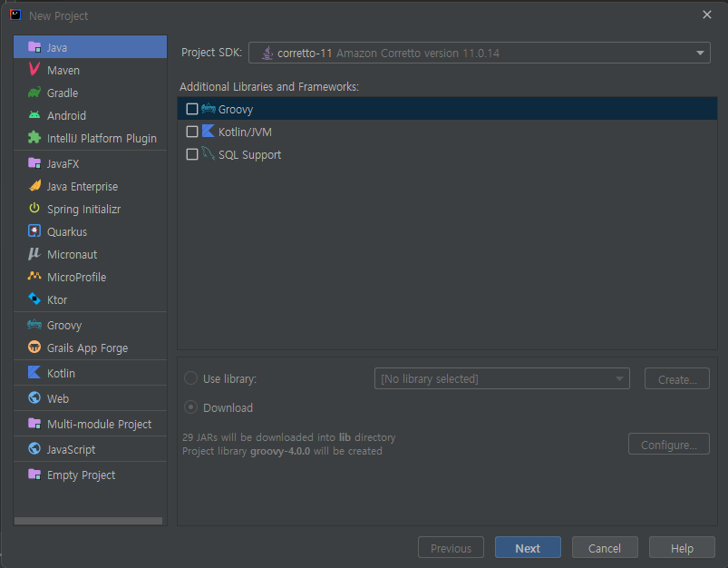Select the Java project type icon

point(34,47)
